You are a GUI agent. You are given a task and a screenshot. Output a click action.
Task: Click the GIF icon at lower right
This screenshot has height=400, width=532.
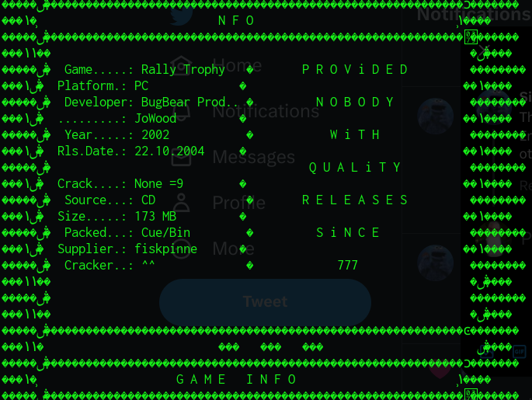point(519,352)
